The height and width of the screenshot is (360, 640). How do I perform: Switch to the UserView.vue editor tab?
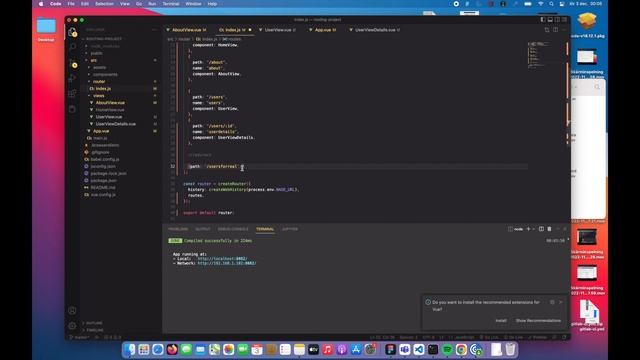pos(278,30)
